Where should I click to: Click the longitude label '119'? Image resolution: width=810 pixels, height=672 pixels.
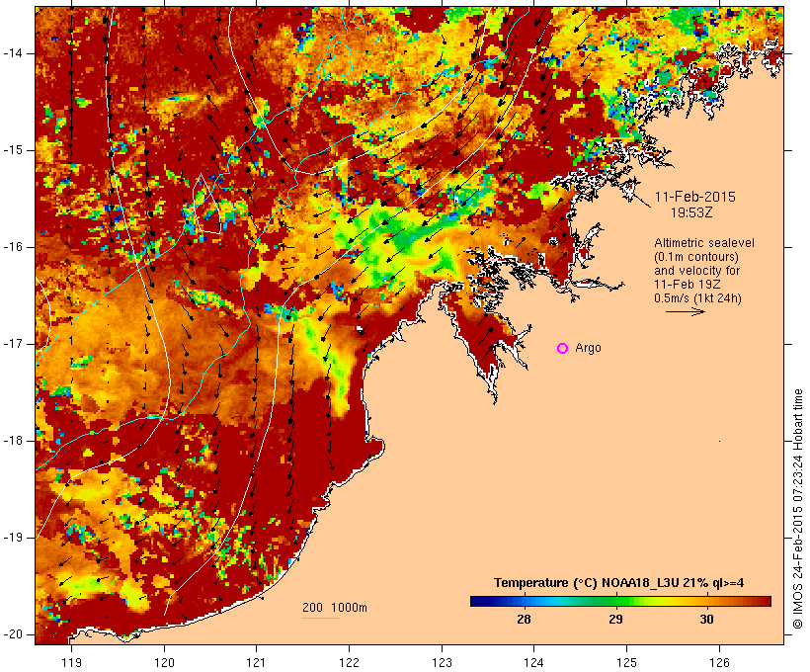point(71,662)
